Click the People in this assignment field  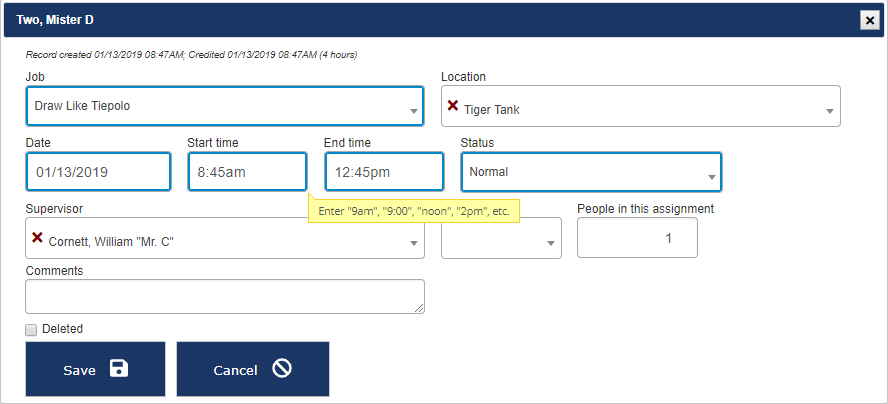click(637, 237)
